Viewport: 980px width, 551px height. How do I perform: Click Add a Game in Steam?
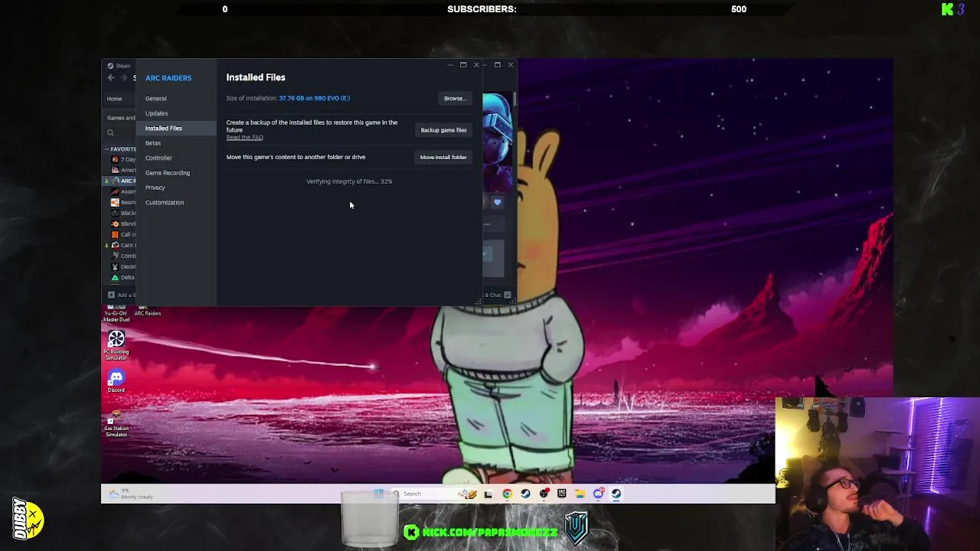[122, 295]
